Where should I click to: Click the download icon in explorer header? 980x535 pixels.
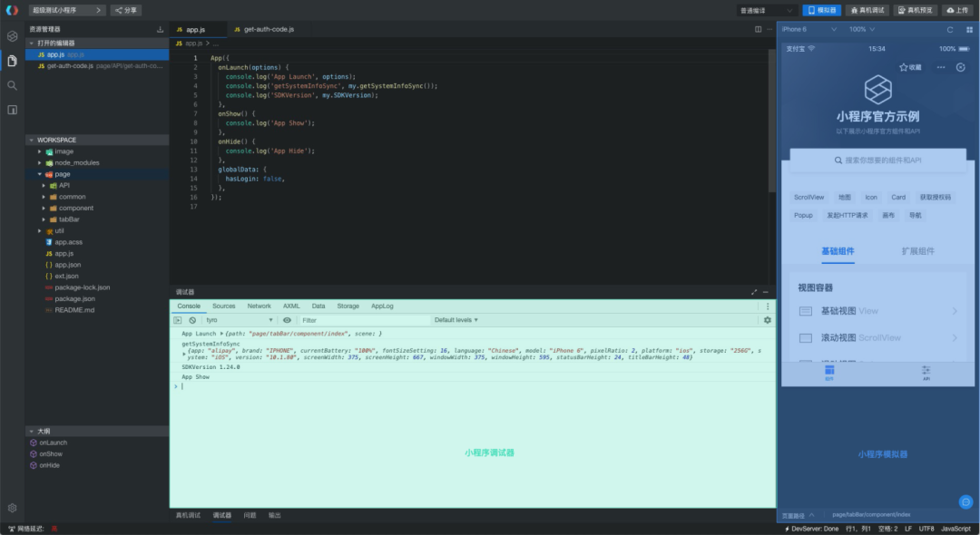160,29
